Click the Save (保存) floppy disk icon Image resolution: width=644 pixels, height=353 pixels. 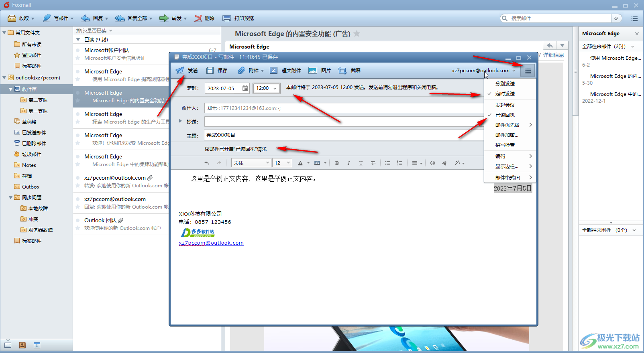point(210,71)
